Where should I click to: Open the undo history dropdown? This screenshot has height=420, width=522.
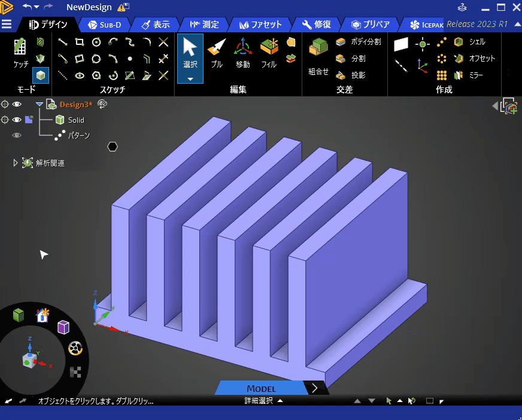(x=37, y=7)
